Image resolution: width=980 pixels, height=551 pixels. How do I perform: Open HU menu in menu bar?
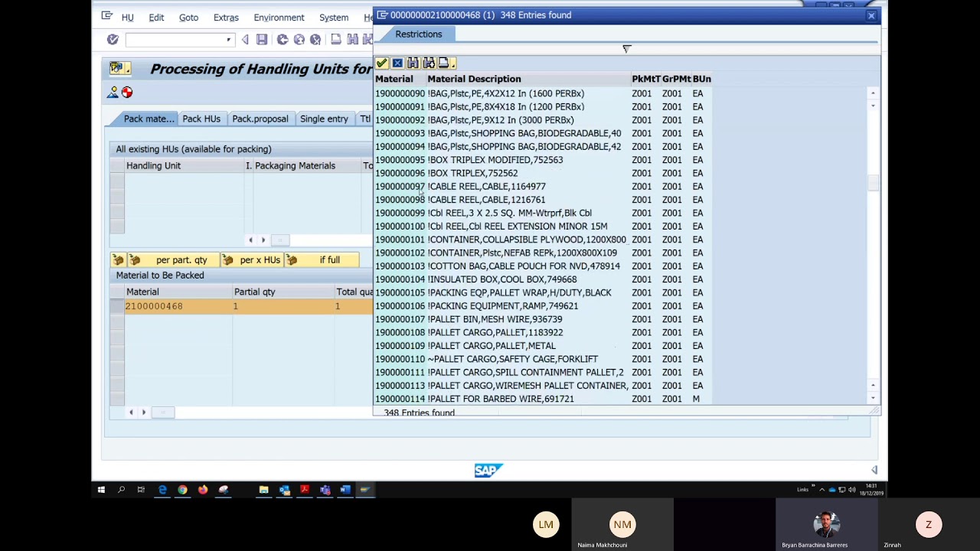127,18
